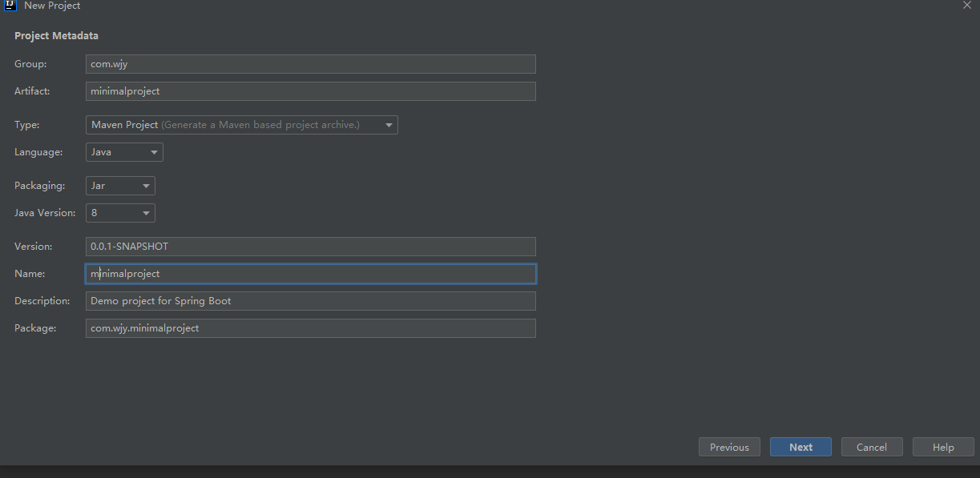Expand the Language dropdown

(124, 152)
